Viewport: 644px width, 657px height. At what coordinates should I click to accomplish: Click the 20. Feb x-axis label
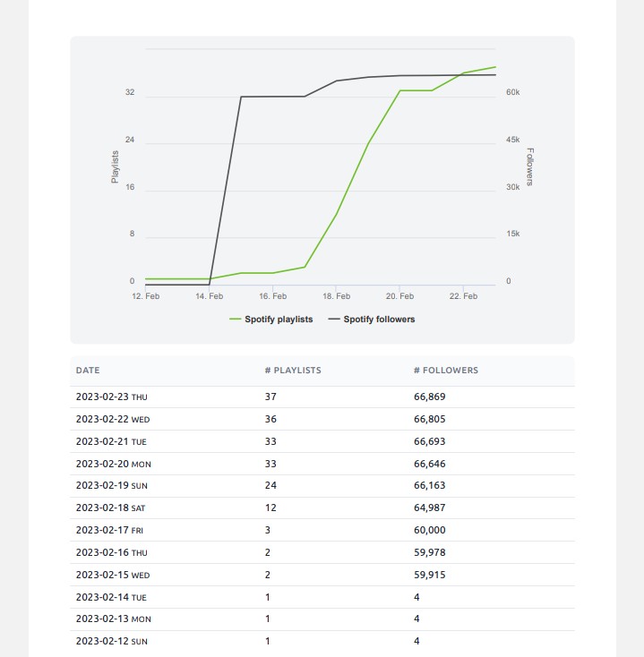pos(400,296)
